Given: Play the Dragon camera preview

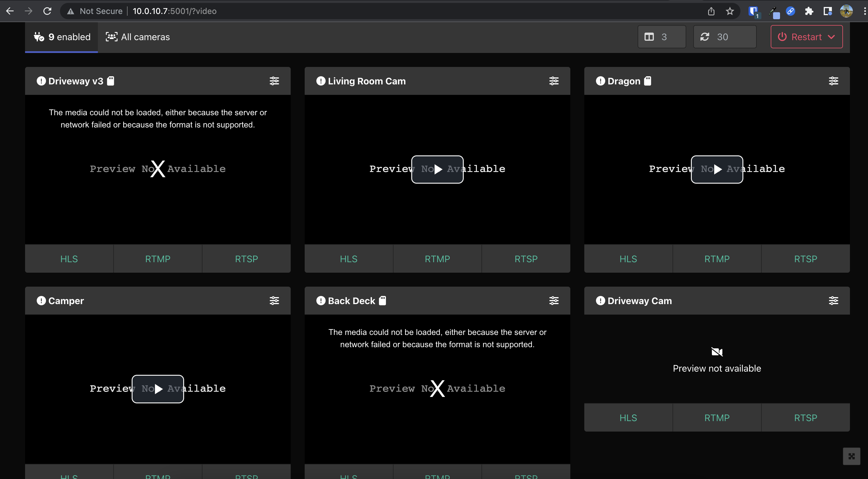Looking at the screenshot, I should [717, 169].
